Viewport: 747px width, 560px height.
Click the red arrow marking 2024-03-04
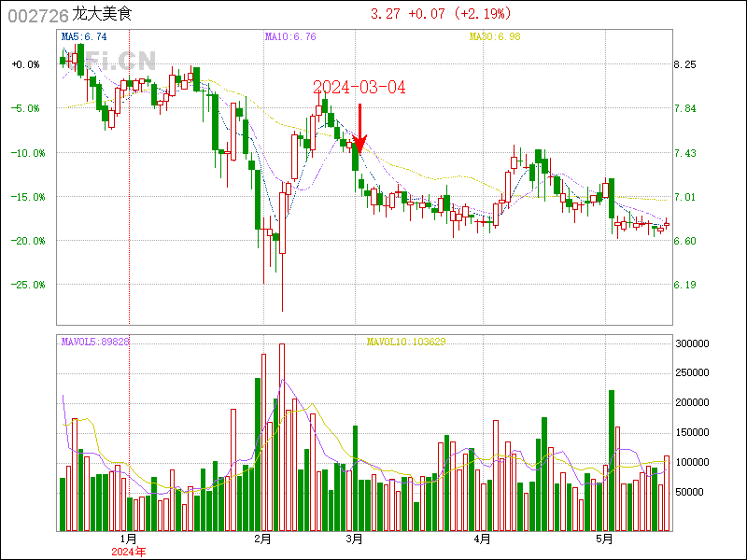tap(360, 127)
